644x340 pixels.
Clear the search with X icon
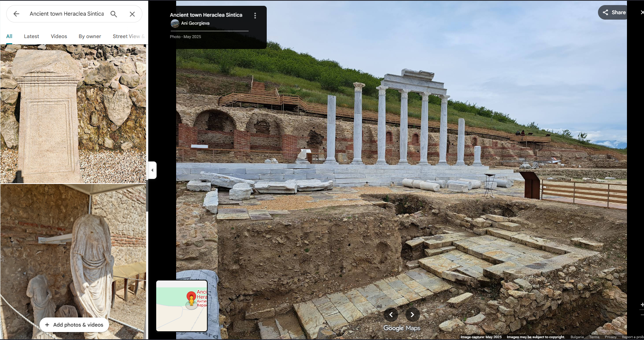pyautogui.click(x=132, y=14)
